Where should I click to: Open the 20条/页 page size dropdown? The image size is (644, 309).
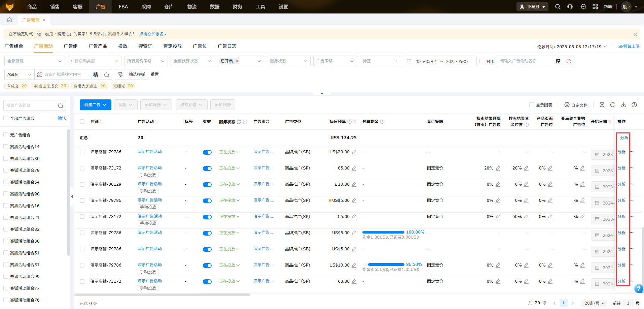594,303
